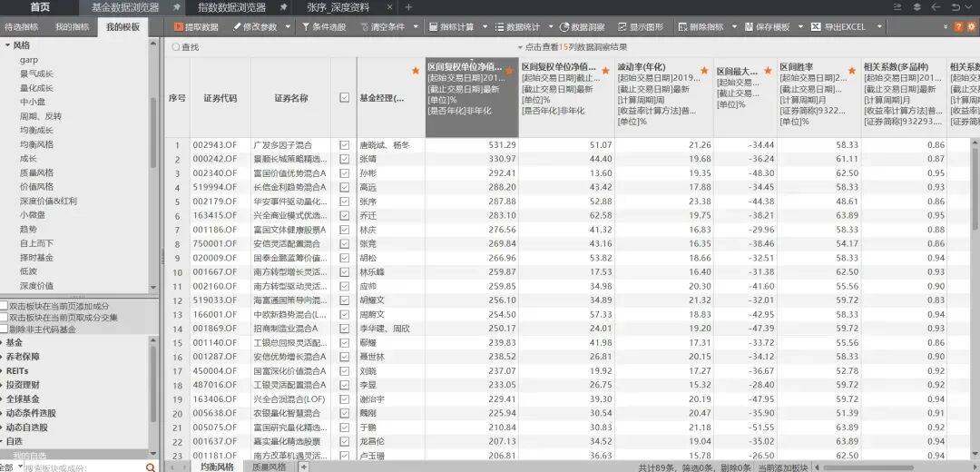The height and width of the screenshot is (472, 980).
Task: Click the search magnifier in sidebar bottom
Action: tap(151, 467)
